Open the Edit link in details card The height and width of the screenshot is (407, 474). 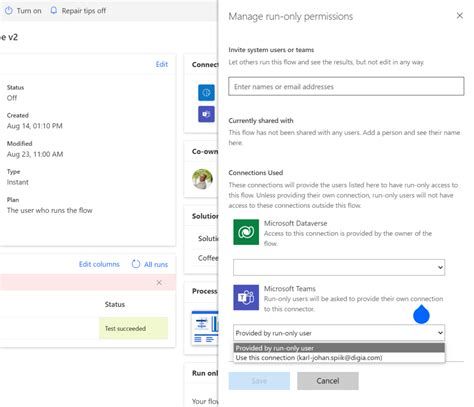point(162,64)
